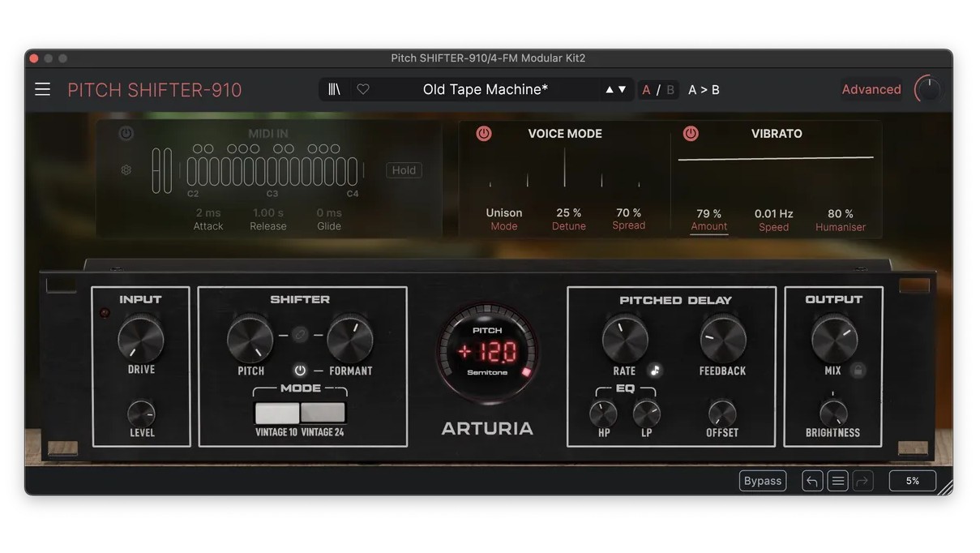Copy settings with A > B

[704, 90]
